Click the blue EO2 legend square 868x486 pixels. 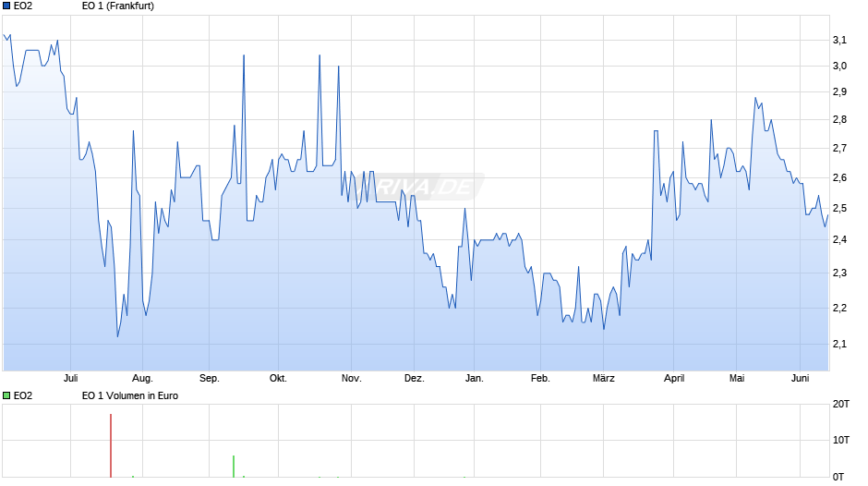(x=6, y=6)
